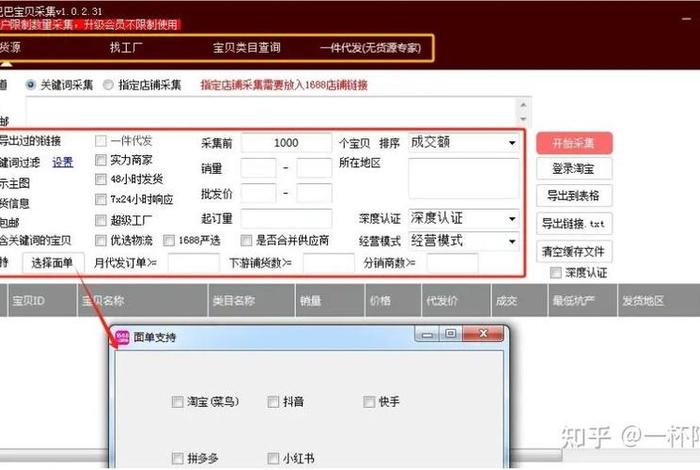Click 下游铺货数>= input field

[329, 263]
